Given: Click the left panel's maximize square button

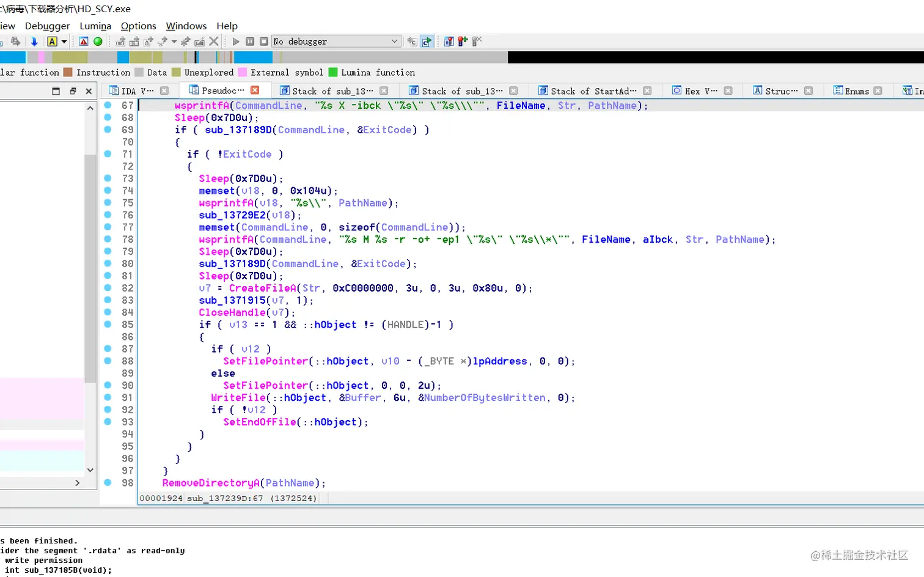Looking at the screenshot, I should [56, 91].
